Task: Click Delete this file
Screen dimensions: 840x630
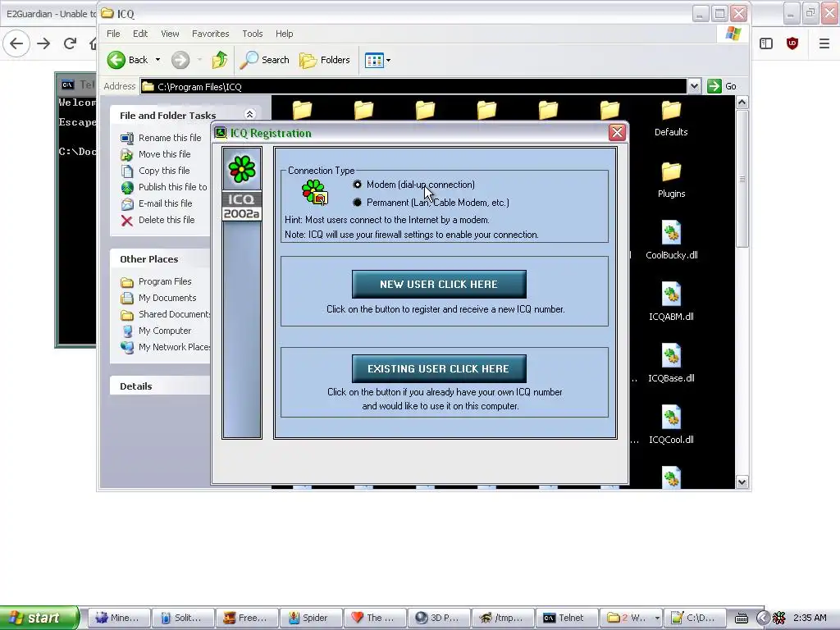Action: (157, 220)
